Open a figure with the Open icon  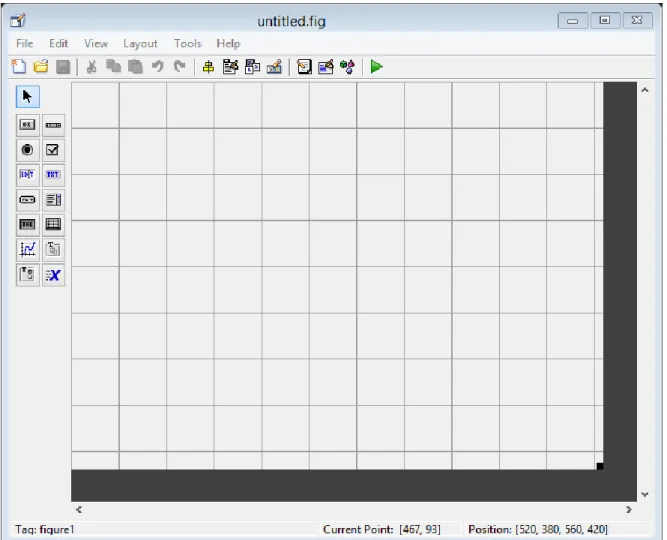click(41, 66)
